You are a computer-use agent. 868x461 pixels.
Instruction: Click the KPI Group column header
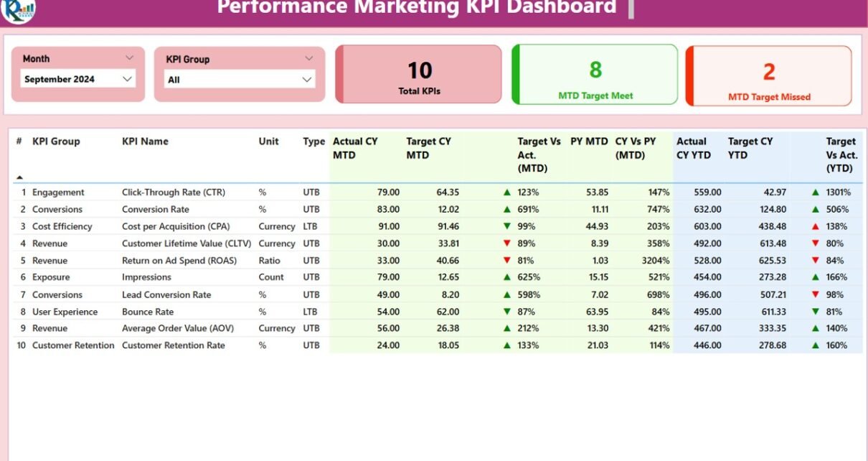56,141
